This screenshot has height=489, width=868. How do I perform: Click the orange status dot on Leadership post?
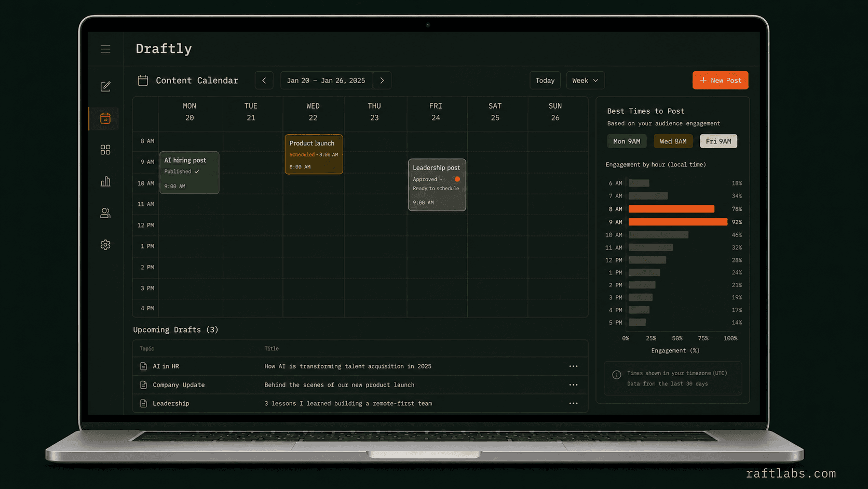(x=457, y=179)
